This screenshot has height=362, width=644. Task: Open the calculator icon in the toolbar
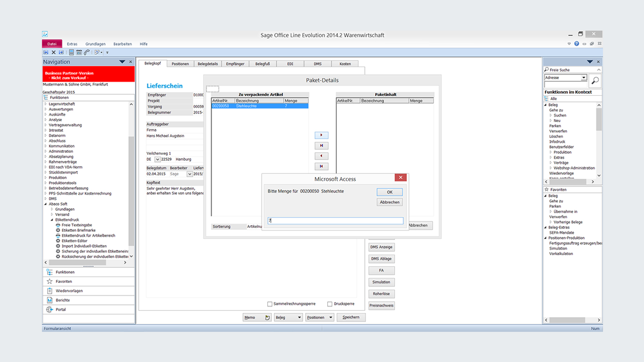pyautogui.click(x=72, y=52)
